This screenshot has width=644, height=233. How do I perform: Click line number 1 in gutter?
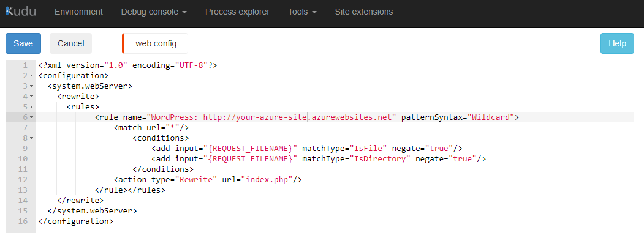click(25, 65)
